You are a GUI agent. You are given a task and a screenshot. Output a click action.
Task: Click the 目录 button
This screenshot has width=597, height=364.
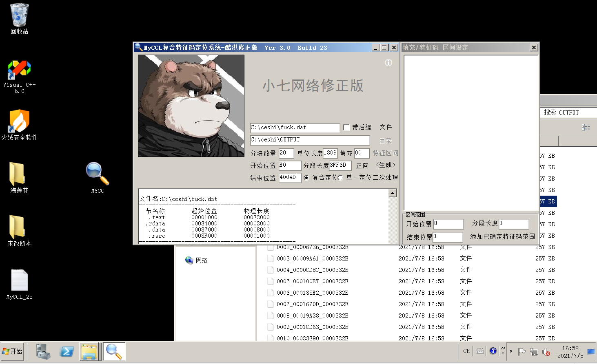coord(386,141)
